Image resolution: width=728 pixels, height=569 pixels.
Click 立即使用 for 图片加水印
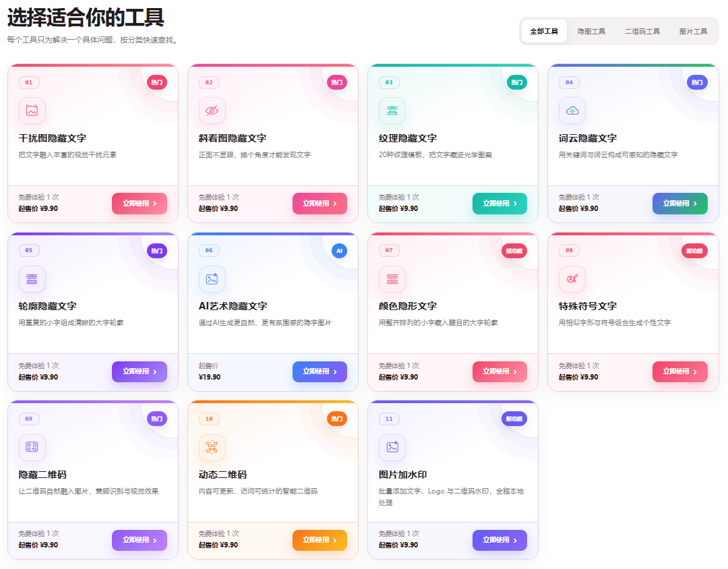pyautogui.click(x=499, y=540)
